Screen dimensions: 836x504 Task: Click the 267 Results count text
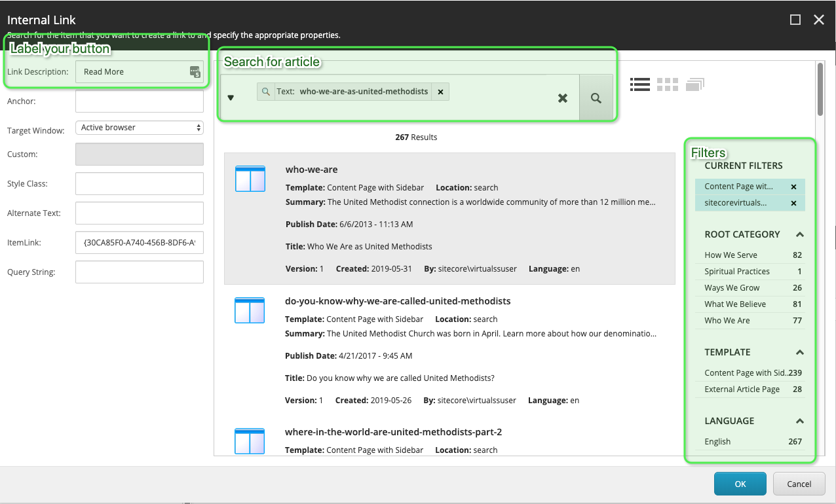tap(416, 137)
